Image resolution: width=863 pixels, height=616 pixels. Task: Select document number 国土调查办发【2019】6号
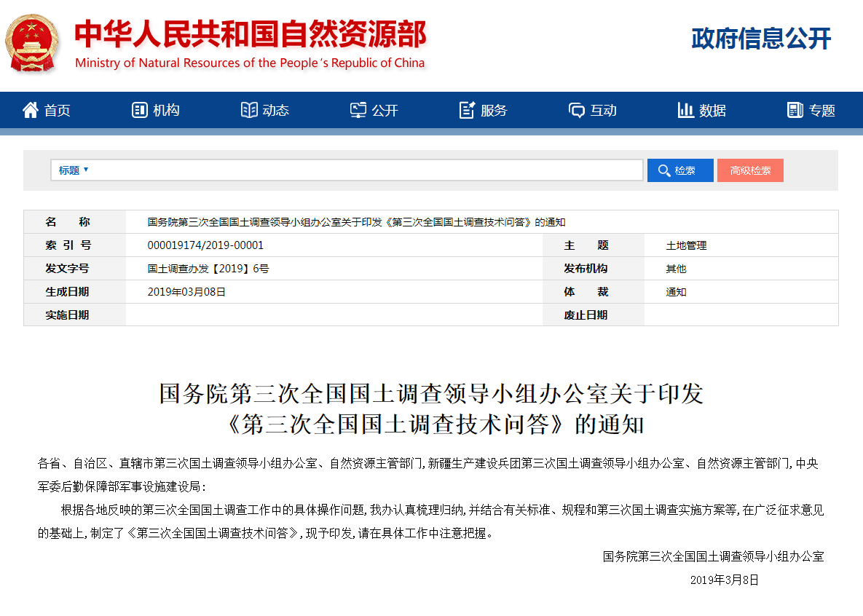(x=208, y=269)
